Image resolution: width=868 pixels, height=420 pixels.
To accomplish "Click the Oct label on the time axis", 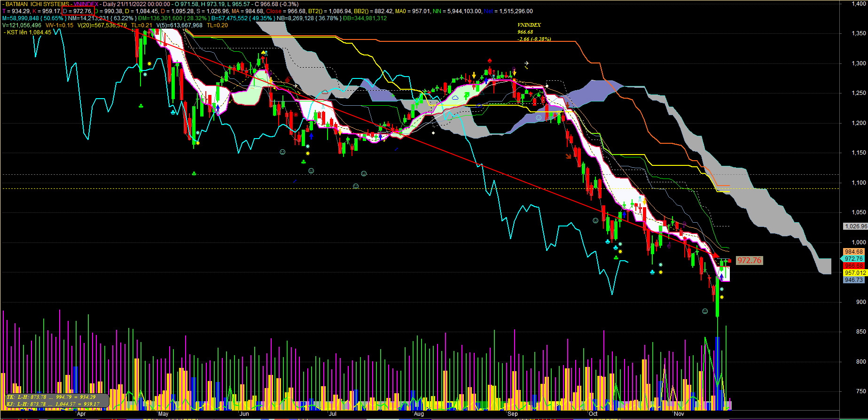I will (x=593, y=414).
